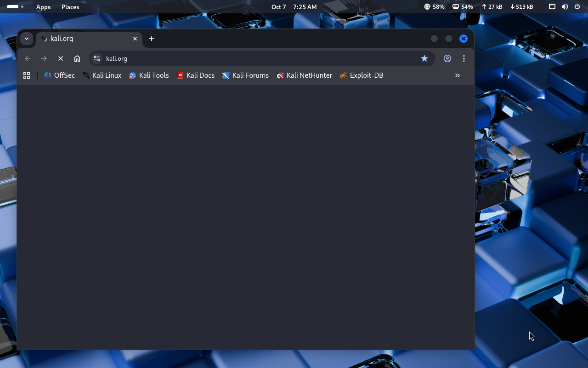The width and height of the screenshot is (588, 368).
Task: Open the tab search dropdown arrow
Action: pos(27,39)
